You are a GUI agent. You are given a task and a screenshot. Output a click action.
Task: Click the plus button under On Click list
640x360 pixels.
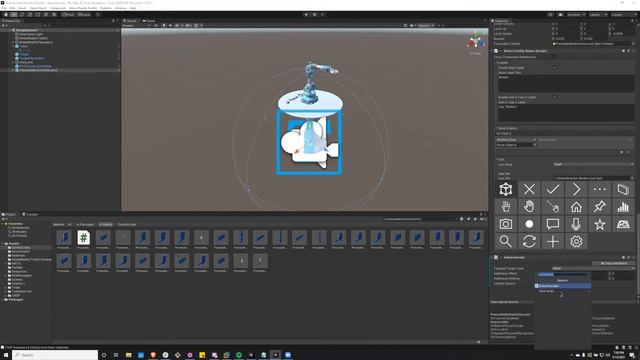[622, 152]
